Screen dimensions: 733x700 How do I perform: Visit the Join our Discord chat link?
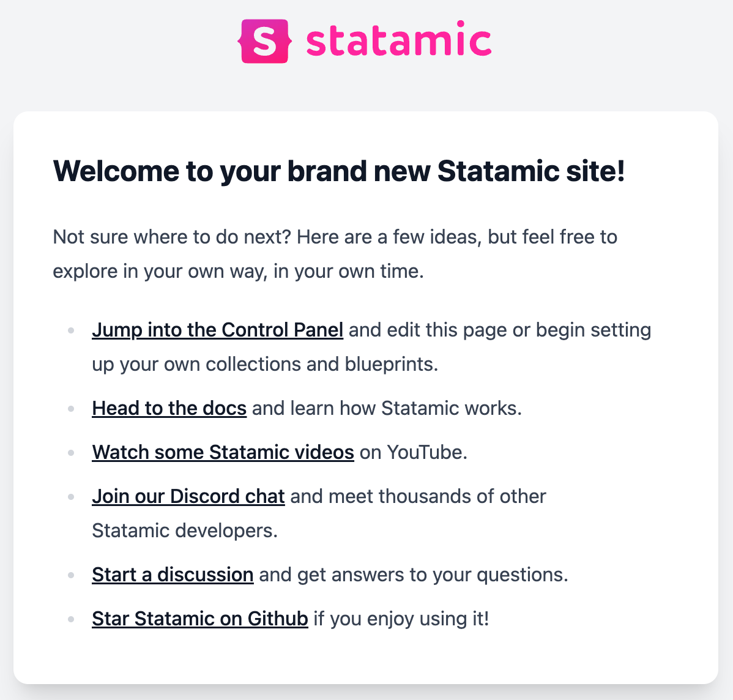point(188,496)
